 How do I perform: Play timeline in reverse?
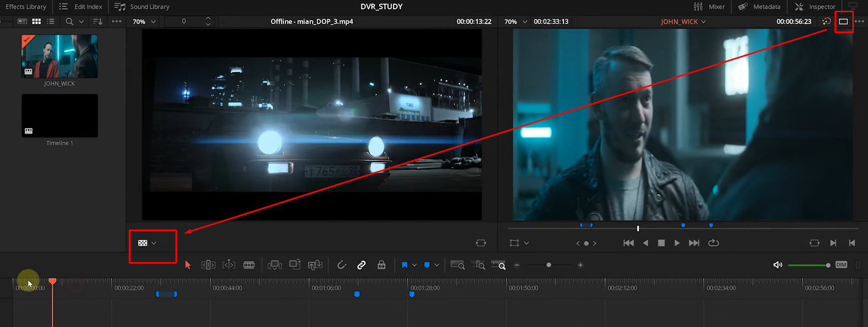pos(645,243)
